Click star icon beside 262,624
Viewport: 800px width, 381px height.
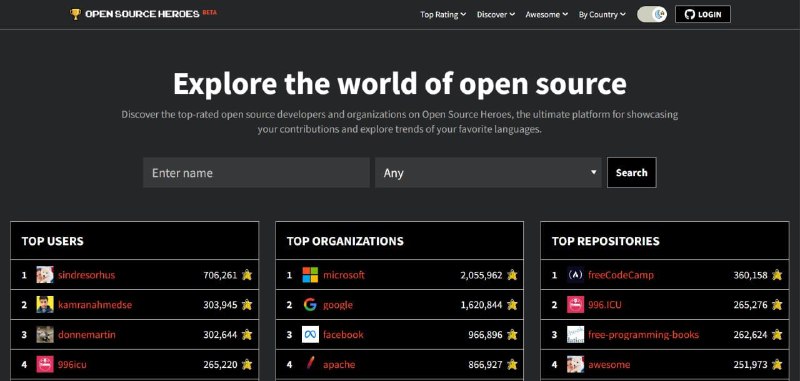(777, 335)
